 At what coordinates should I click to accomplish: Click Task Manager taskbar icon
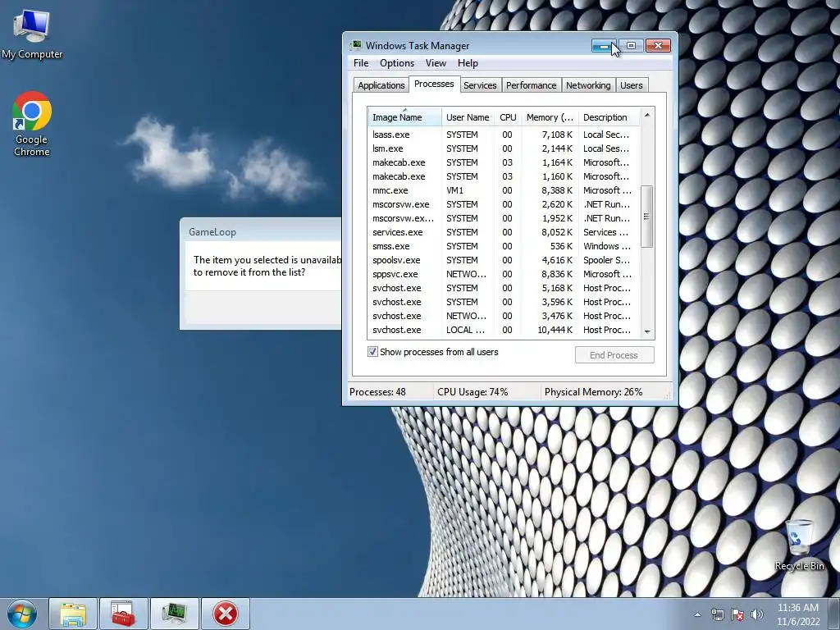(174, 614)
